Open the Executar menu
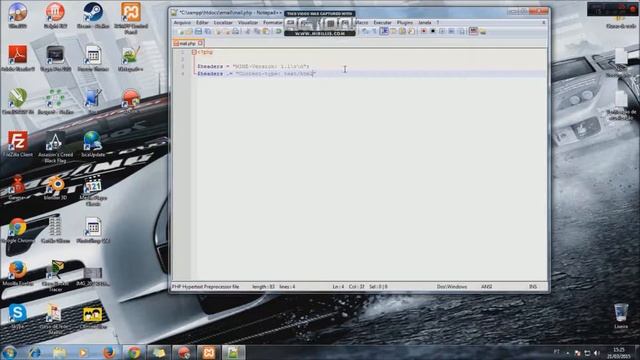Screen dimensions: 640x360 [x=382, y=23]
